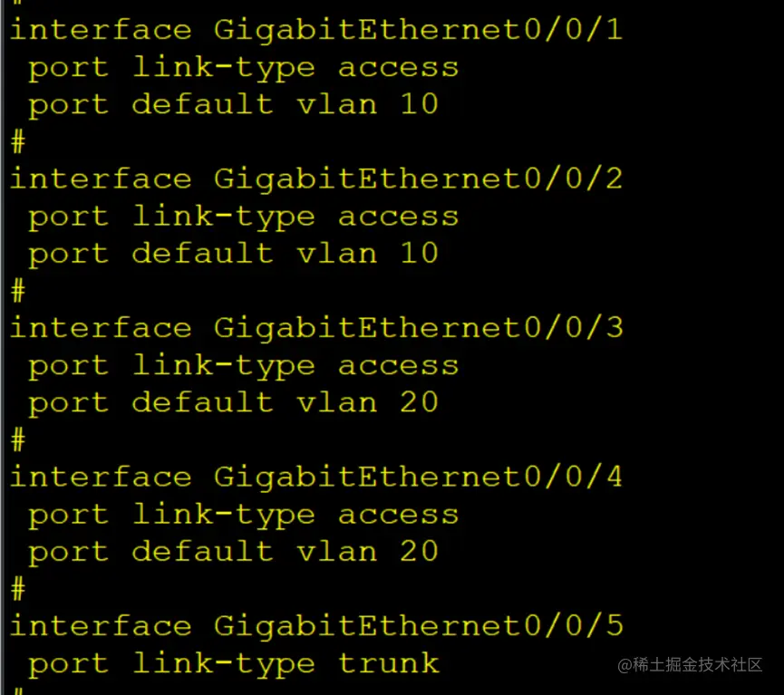Click port default vlan 10 under GigabitEthernet0/0/1
This screenshot has height=695, width=784.
(x=234, y=105)
